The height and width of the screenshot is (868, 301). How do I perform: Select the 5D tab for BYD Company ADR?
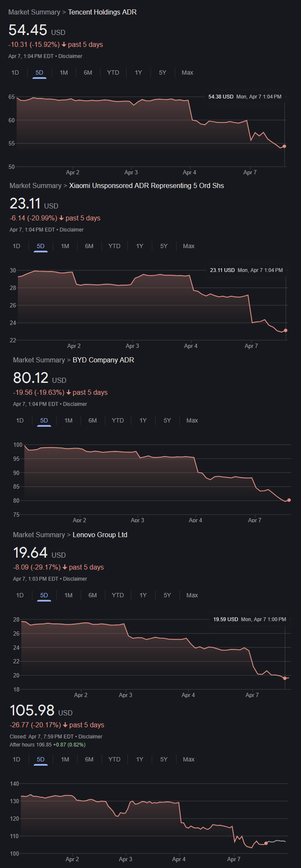coord(44,420)
